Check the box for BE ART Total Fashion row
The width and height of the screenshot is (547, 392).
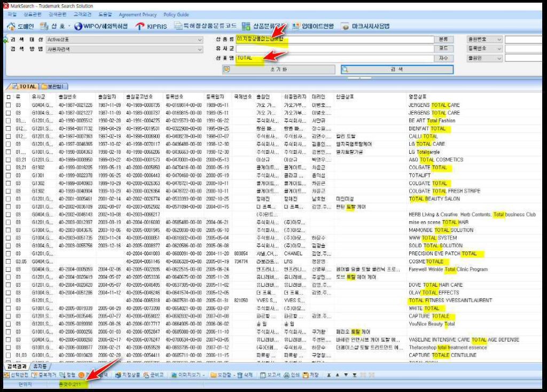(x=9, y=121)
